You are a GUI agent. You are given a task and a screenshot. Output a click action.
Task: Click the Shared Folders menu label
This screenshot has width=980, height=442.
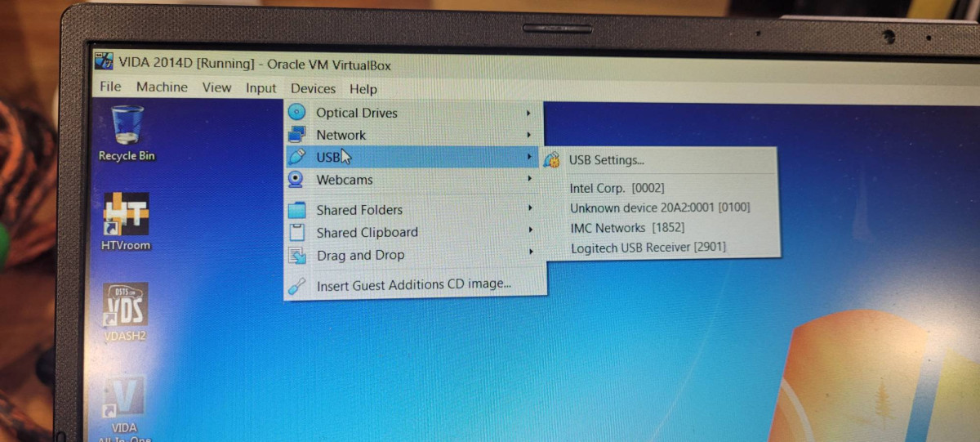tap(359, 210)
